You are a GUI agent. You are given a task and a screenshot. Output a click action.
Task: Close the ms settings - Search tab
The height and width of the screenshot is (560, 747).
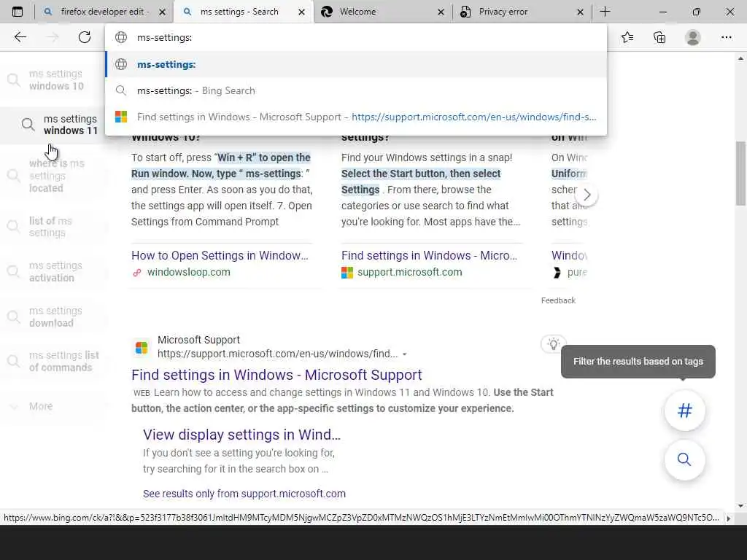(x=301, y=12)
